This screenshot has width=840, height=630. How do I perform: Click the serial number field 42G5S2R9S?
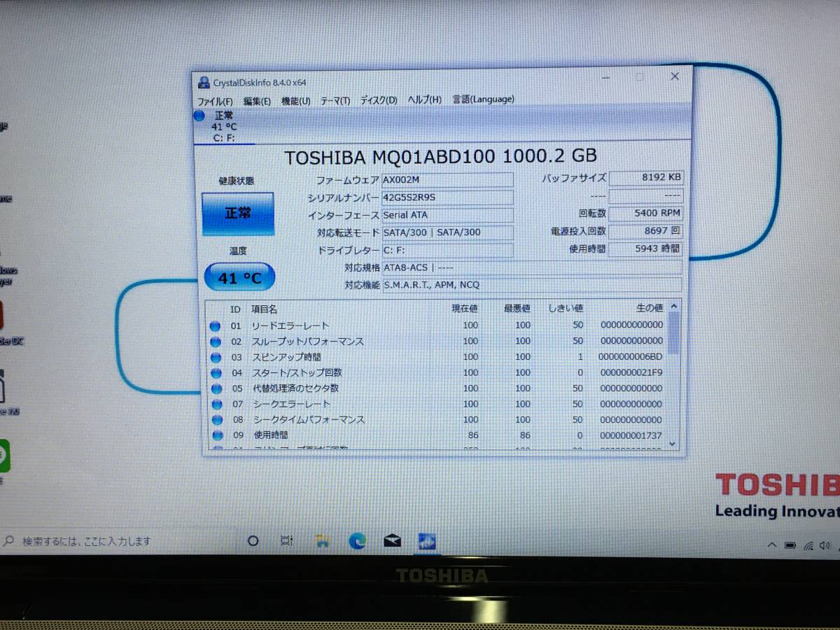coord(447,197)
